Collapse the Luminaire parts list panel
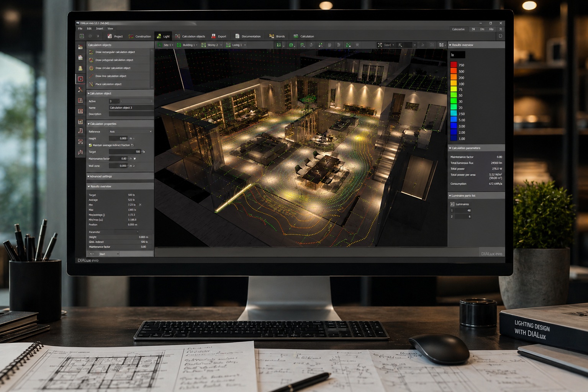The width and height of the screenshot is (588, 392). (450, 196)
